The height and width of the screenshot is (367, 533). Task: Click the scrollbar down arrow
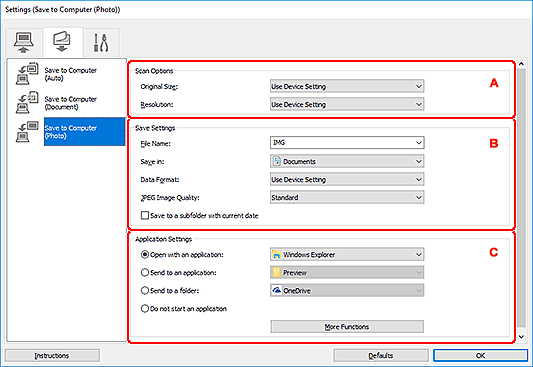pyautogui.click(x=521, y=337)
